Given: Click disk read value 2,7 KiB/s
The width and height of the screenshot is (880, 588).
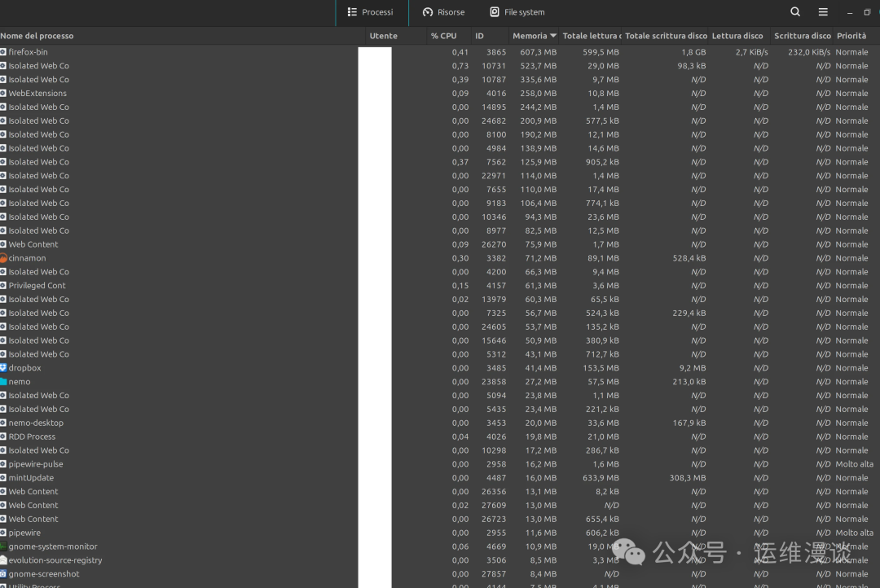Looking at the screenshot, I should [751, 52].
